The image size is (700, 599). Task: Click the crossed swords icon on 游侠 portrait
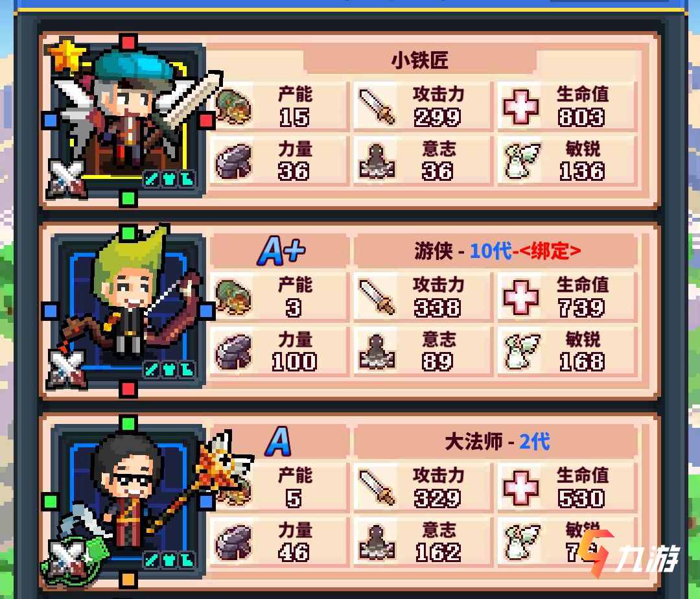(x=67, y=369)
